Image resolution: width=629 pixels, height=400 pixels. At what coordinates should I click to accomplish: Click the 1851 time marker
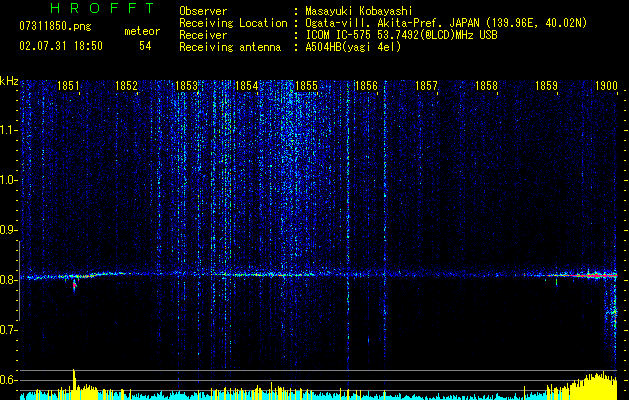pos(68,86)
